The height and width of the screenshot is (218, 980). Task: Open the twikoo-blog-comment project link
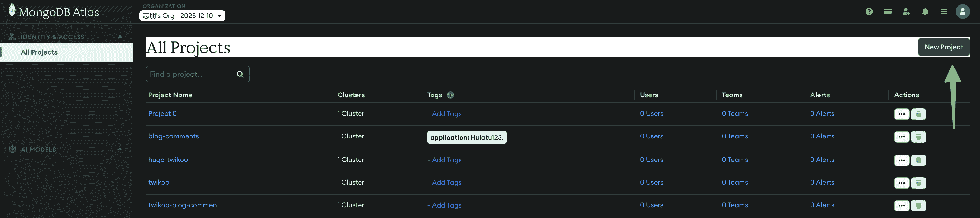click(184, 205)
